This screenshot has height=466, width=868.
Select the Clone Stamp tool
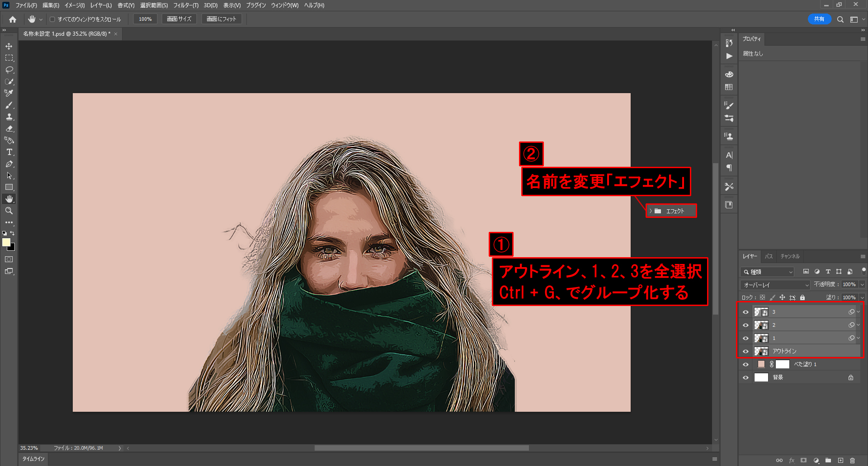9,117
